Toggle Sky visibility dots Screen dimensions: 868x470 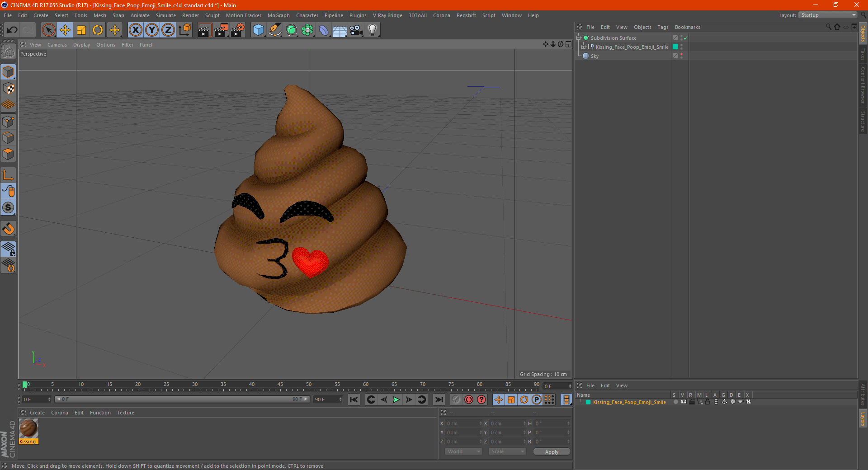point(682,56)
